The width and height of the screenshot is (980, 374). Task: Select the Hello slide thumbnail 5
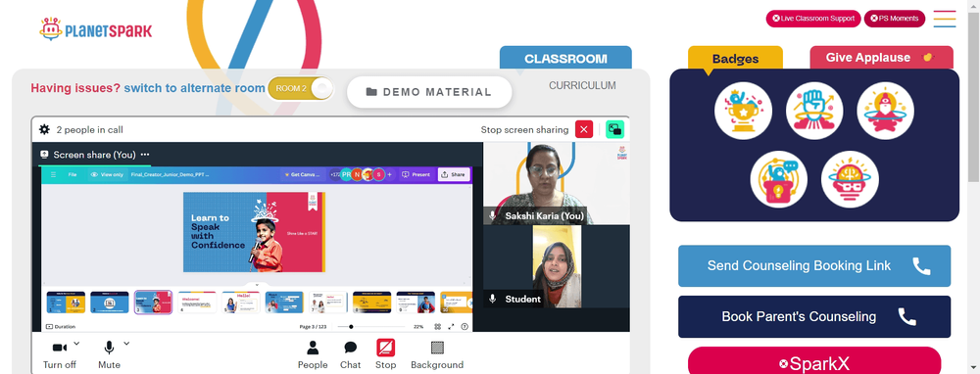click(241, 303)
